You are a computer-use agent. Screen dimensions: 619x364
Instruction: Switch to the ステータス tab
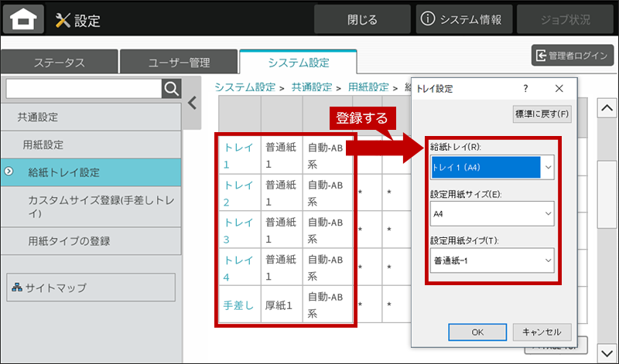59,63
